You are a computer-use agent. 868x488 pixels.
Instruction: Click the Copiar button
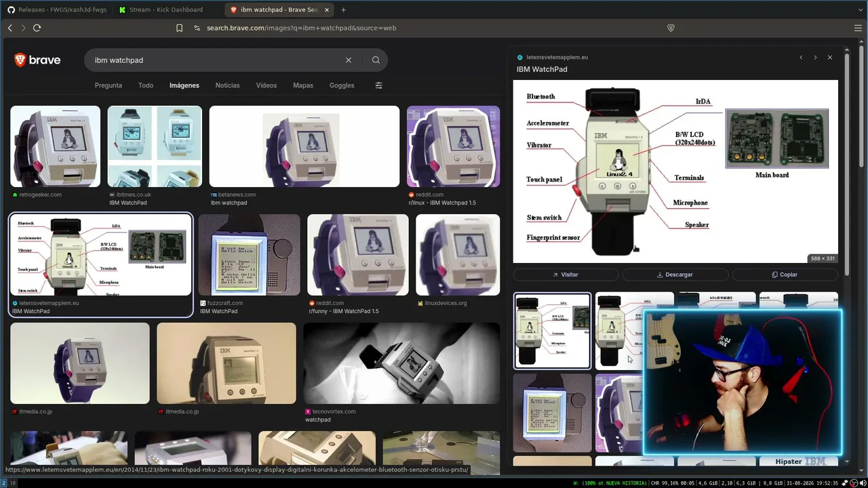click(785, 274)
